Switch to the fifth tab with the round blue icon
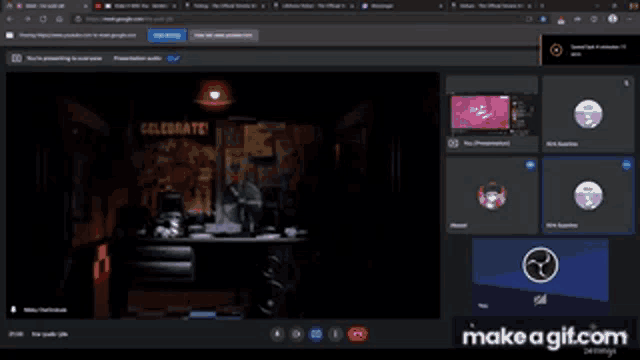640x360 pixels. 402,6
